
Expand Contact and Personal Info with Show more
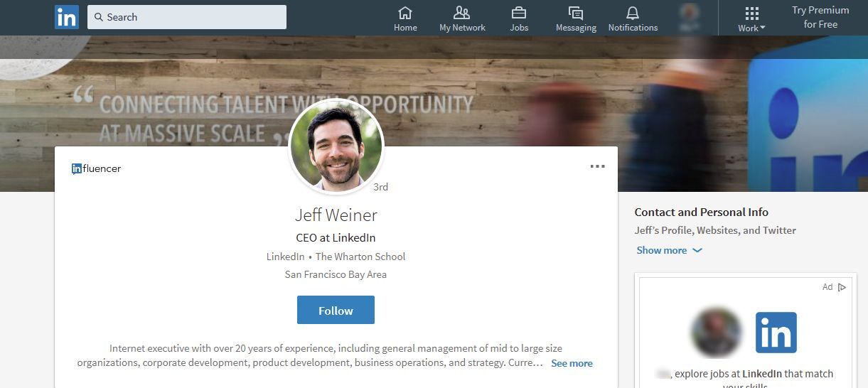669,250
